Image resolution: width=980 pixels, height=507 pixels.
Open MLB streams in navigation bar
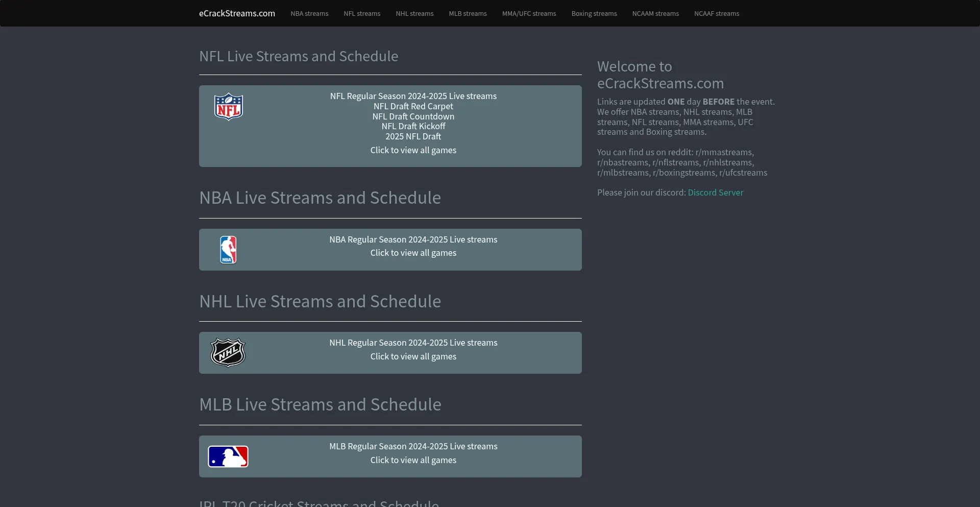[468, 13]
